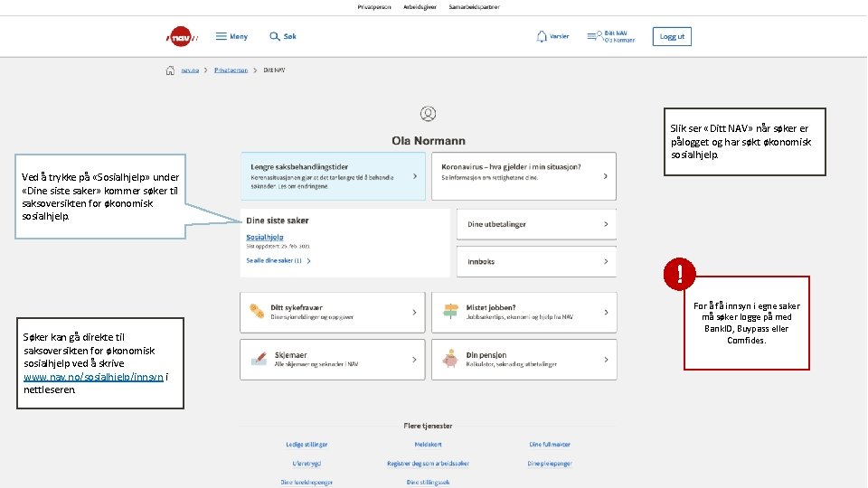Select the Privatperson top tab
Screen dimensions: 868x488
point(374,7)
